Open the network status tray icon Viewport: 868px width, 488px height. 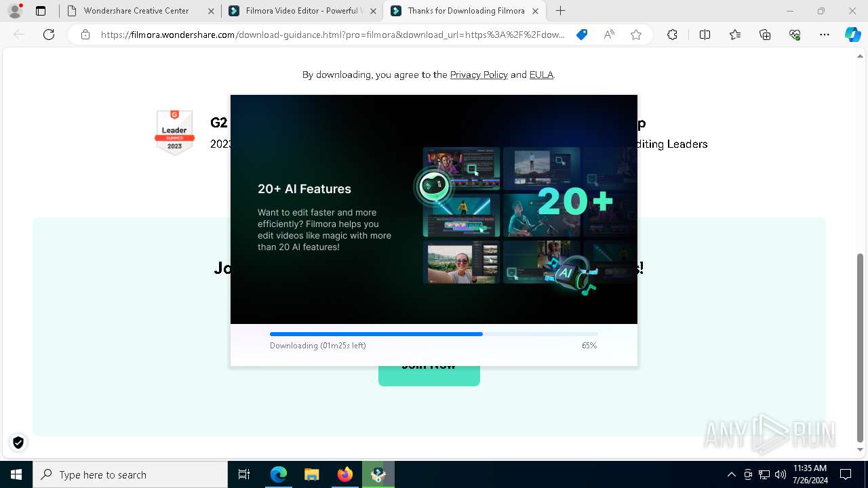click(x=764, y=474)
